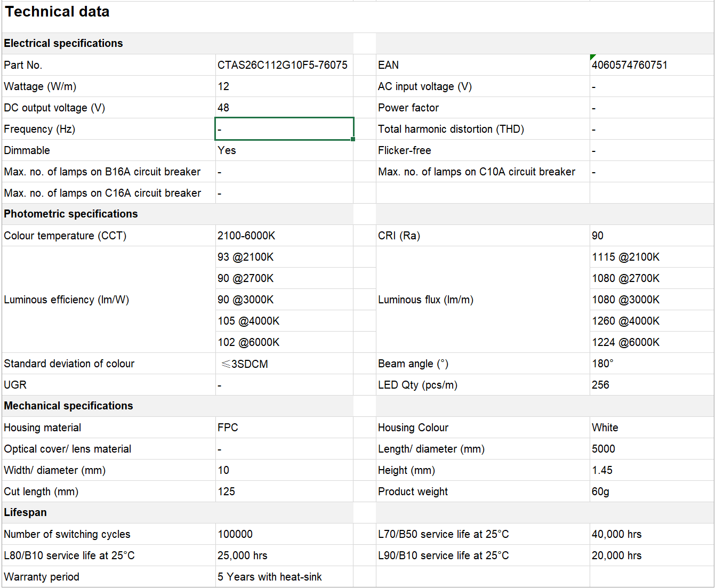This screenshot has height=588, width=716.
Task: Click the '≤3SDCM' value cell
Action: (x=284, y=364)
